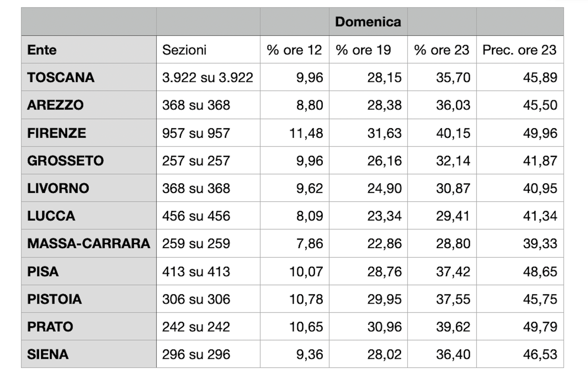Select the FIRENZE row label
The height and width of the screenshot is (384, 588).
(57, 133)
